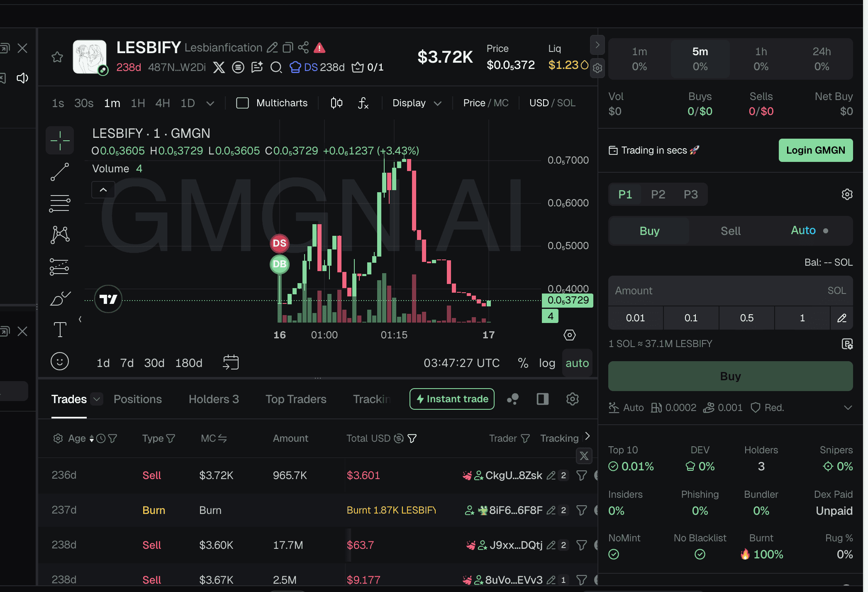The width and height of the screenshot is (868, 592).
Task: Toggle the log scale option
Action: (x=547, y=363)
